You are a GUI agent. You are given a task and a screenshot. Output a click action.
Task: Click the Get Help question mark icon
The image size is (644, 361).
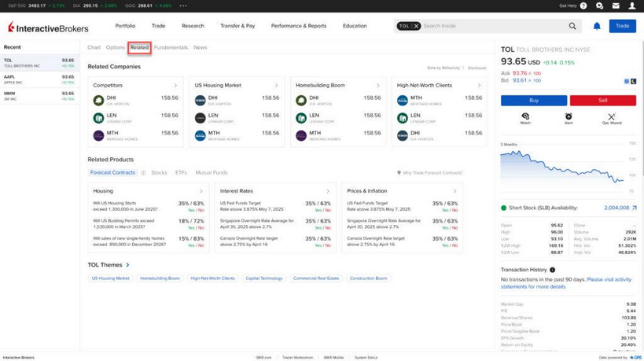point(583,6)
